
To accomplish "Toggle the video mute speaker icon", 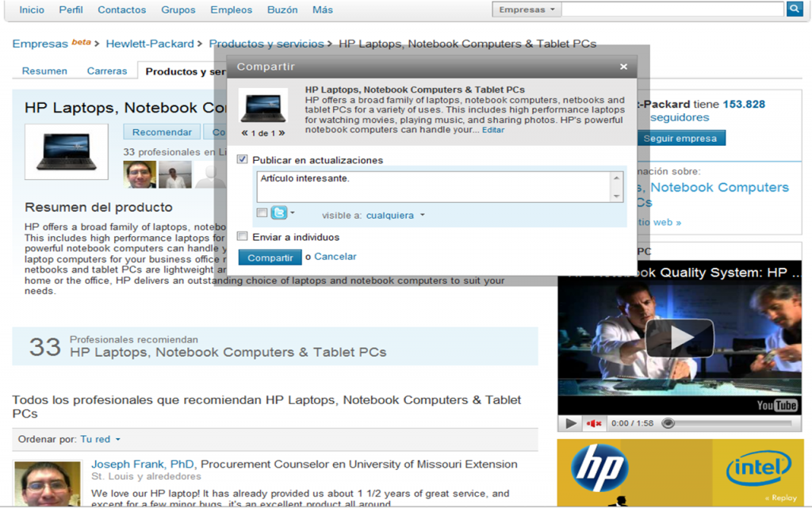I will (593, 423).
